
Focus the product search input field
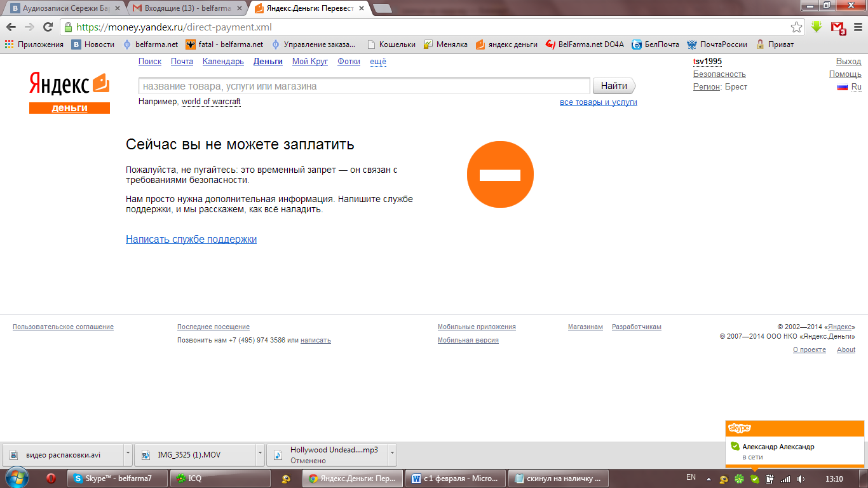pyautogui.click(x=365, y=86)
